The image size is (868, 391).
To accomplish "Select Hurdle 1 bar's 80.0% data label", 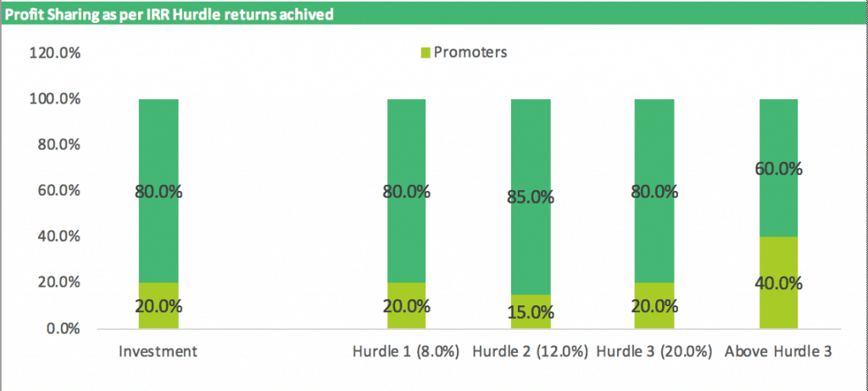I will tap(406, 193).
